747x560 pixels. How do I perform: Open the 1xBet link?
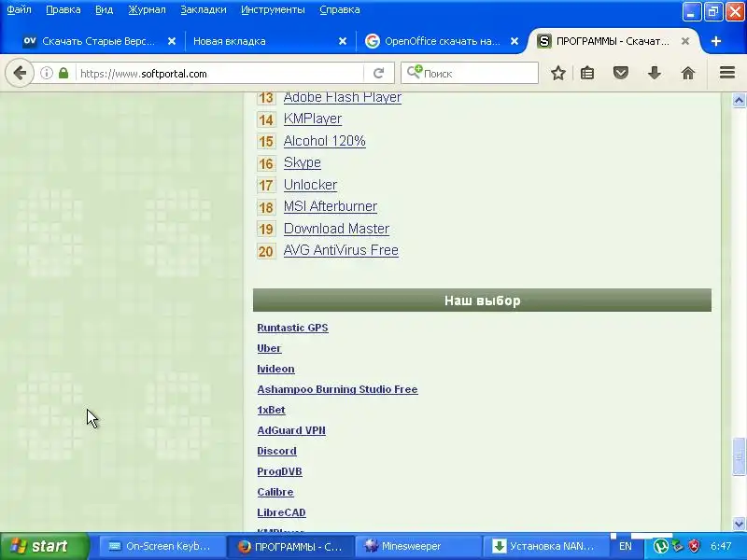pos(271,410)
